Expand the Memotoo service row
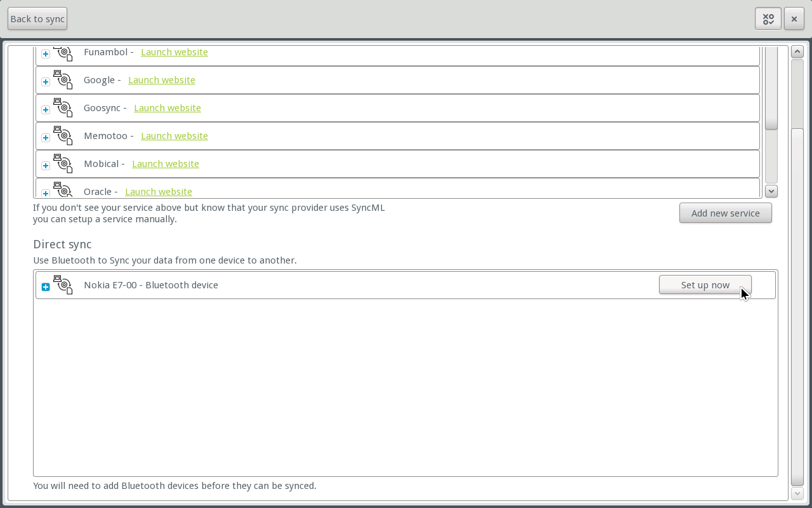Screen dimensions: 812x508 pyautogui.click(x=46, y=138)
